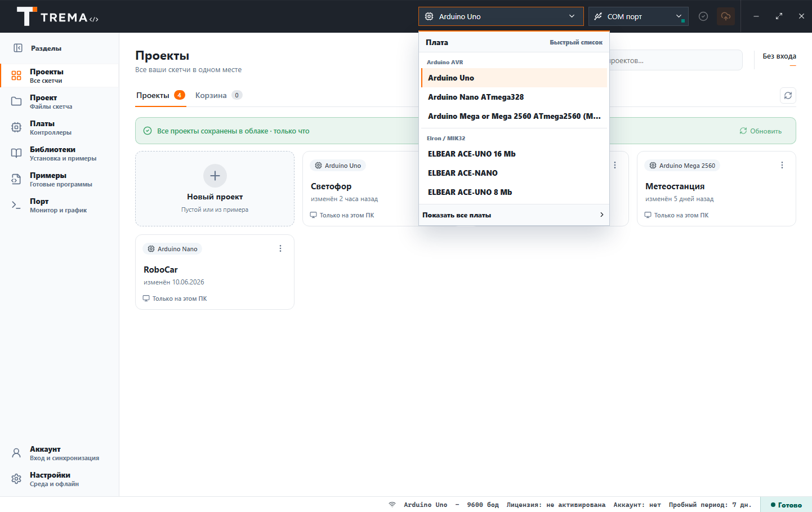Image resolution: width=812 pixels, height=512 pixels.
Task: Click the verify sketch checkmark icon
Action: [703, 16]
